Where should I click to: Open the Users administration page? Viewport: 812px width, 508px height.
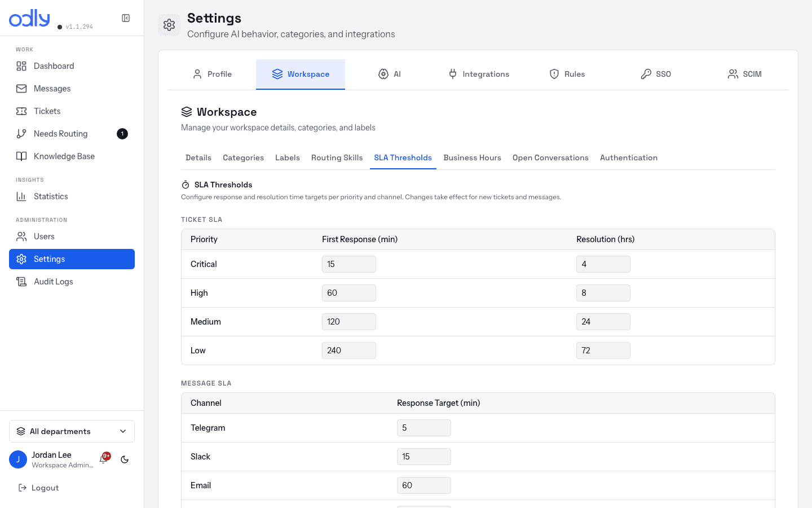(72, 237)
